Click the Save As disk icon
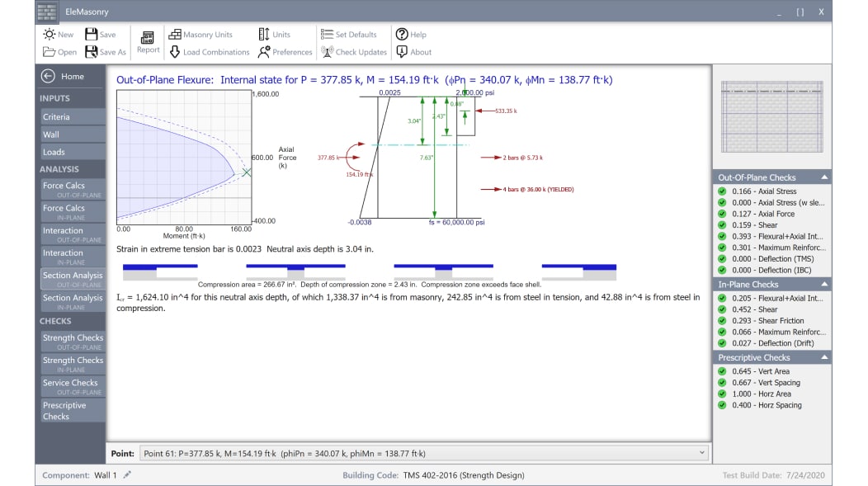 [x=91, y=52]
